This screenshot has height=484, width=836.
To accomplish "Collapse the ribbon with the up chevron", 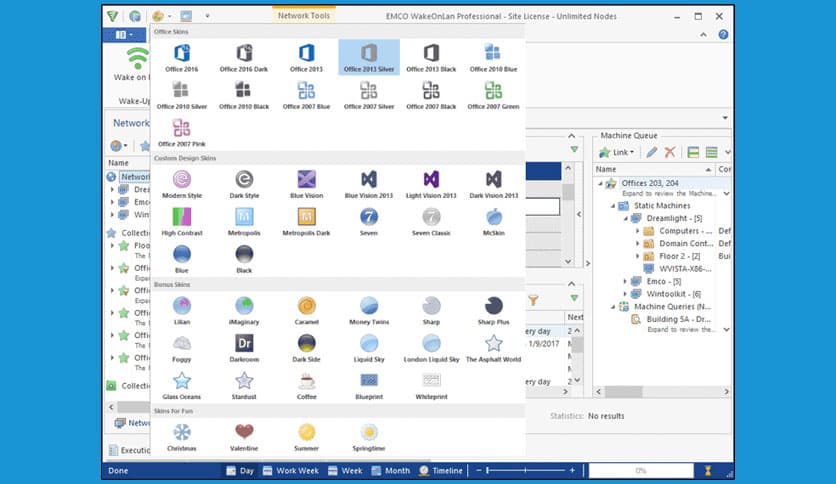I will 703,35.
